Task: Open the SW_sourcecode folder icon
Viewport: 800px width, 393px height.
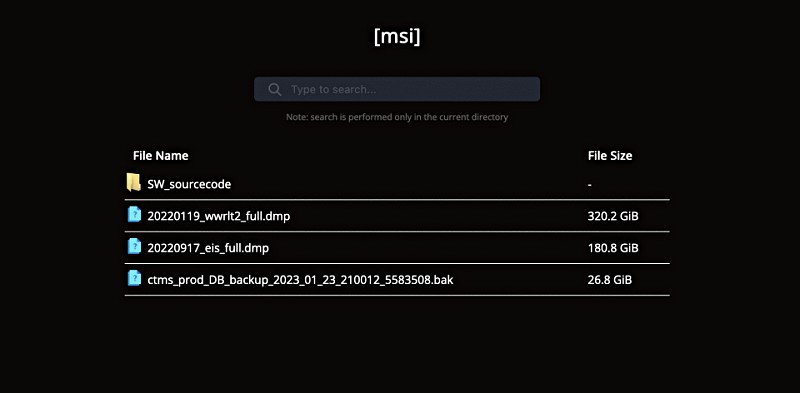Action: pos(134,183)
